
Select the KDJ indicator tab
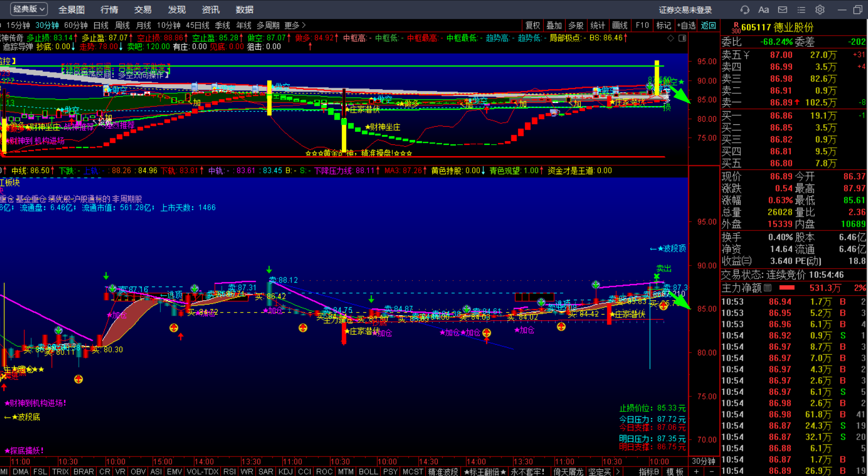(x=285, y=471)
